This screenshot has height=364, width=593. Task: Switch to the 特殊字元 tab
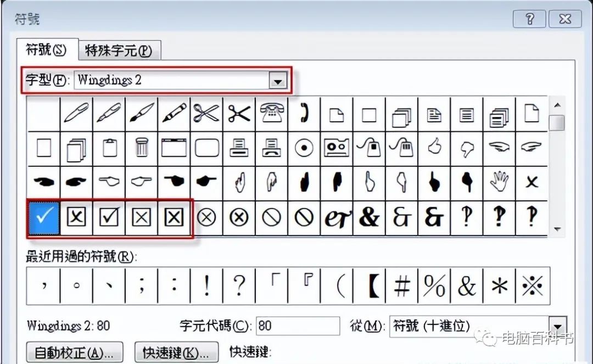119,49
